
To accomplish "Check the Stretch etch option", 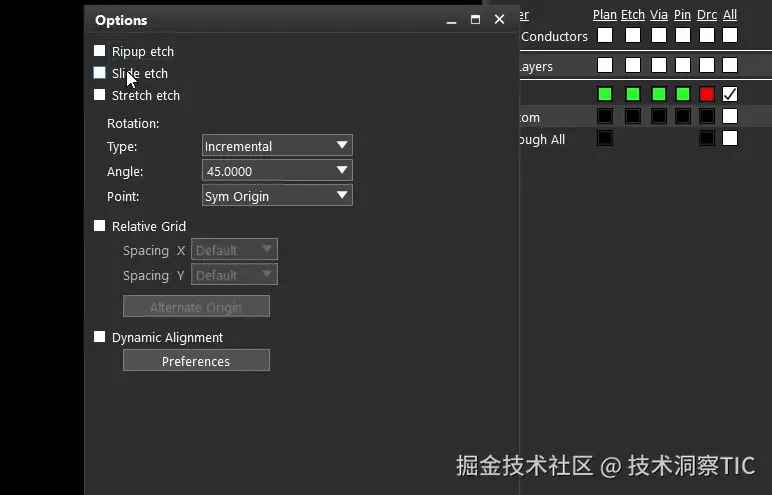I will (x=99, y=95).
